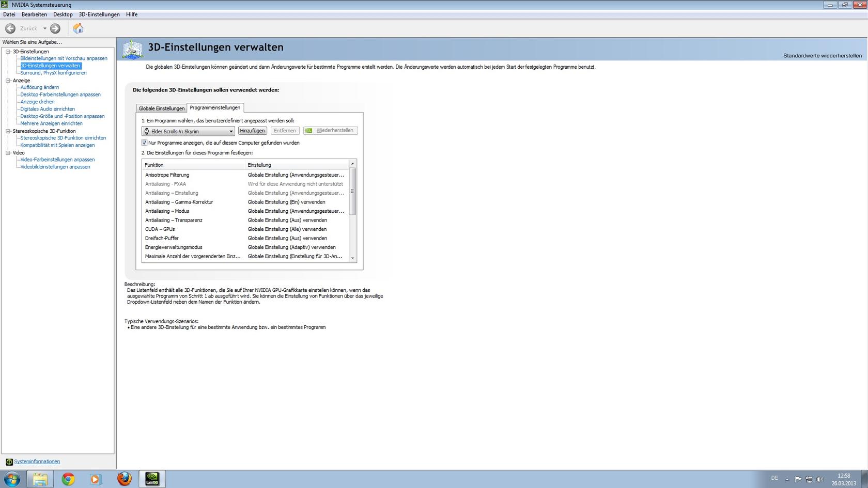Collapse the Anzeige tree node
This screenshot has height=488, width=868.
pyautogui.click(x=8, y=81)
